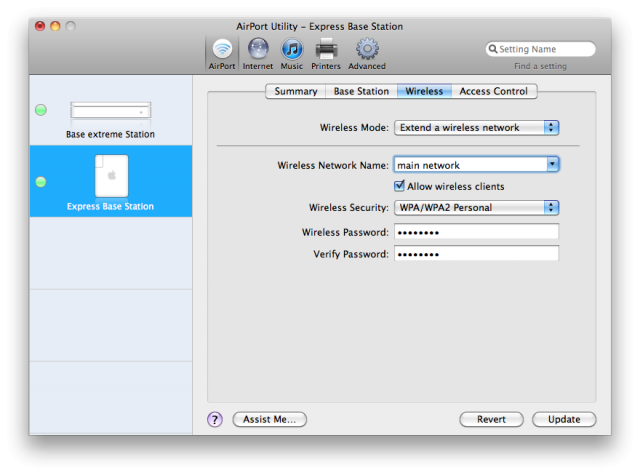Close the AirPort Utility window
640x475 pixels.
[x=40, y=26]
